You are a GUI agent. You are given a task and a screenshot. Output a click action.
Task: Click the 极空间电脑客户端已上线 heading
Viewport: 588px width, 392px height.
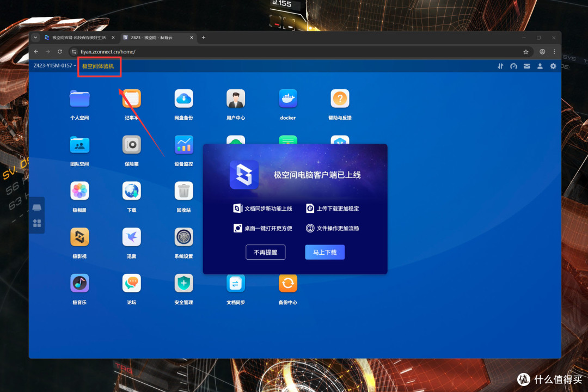coord(317,175)
